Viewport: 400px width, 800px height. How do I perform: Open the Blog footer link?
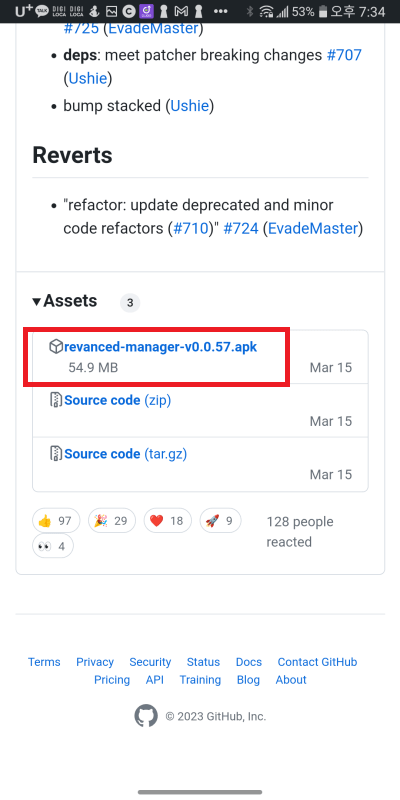pyautogui.click(x=248, y=680)
